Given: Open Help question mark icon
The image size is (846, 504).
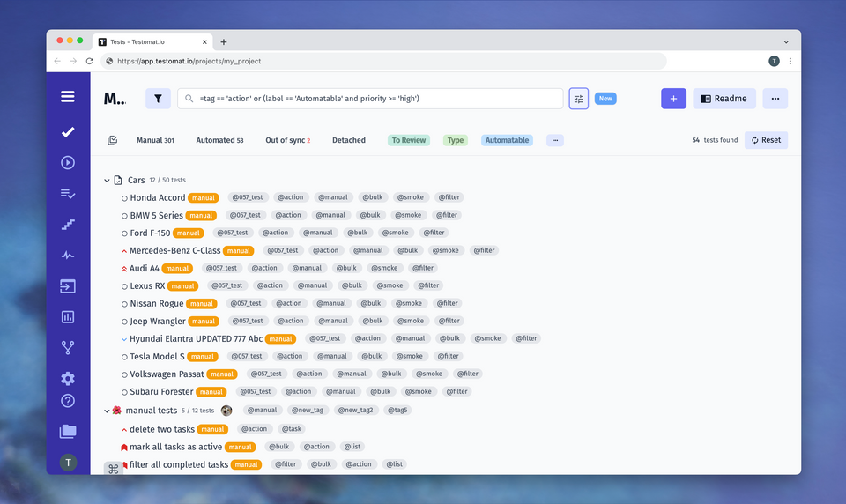Looking at the screenshot, I should (x=68, y=401).
